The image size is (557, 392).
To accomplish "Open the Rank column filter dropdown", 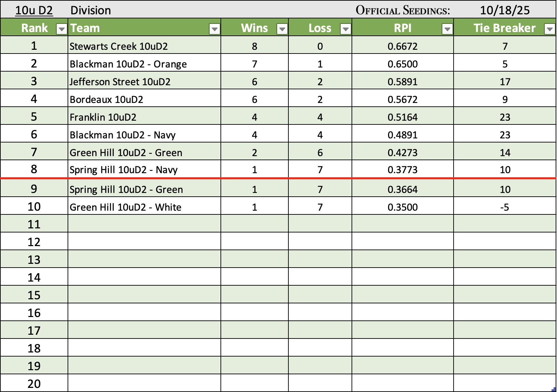I will tap(61, 30).
